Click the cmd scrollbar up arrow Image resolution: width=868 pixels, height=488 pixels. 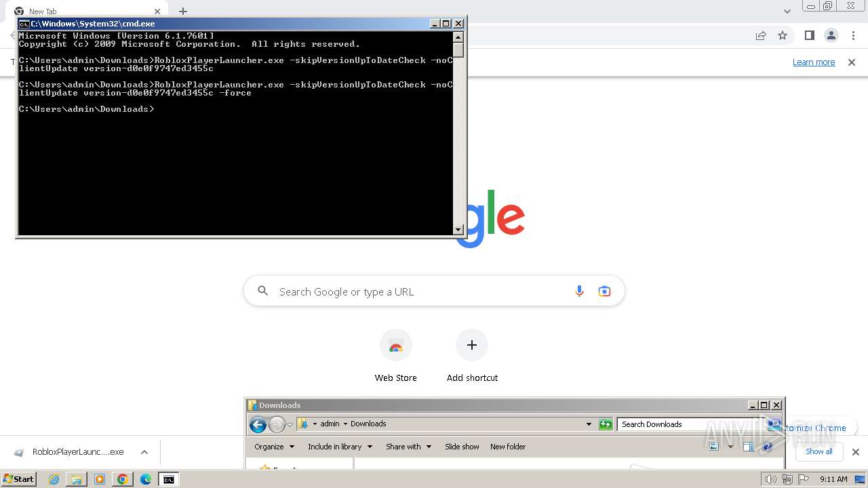pos(458,37)
